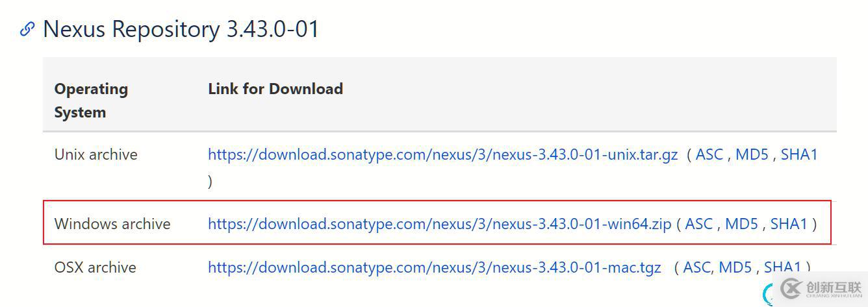Open the MD5 link for OSX archive
This screenshot has width=868, height=307.
(x=735, y=267)
